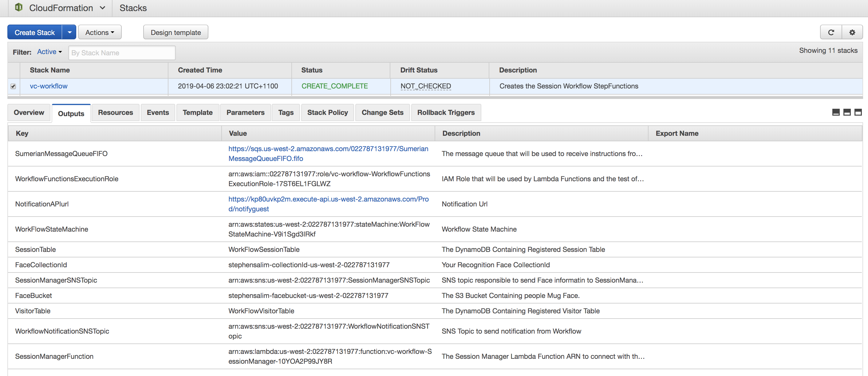This screenshot has width=868, height=376.
Task: Click the Create Stack button
Action: (34, 32)
